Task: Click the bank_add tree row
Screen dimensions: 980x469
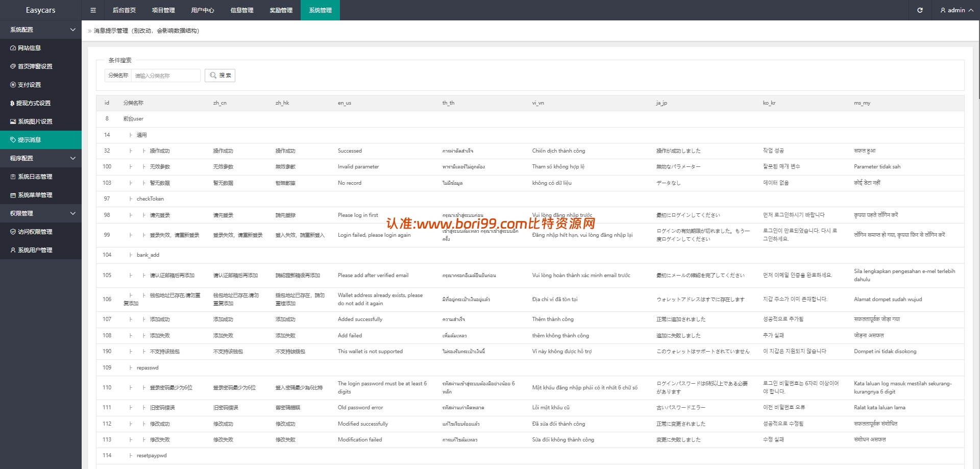Action: 530,255
